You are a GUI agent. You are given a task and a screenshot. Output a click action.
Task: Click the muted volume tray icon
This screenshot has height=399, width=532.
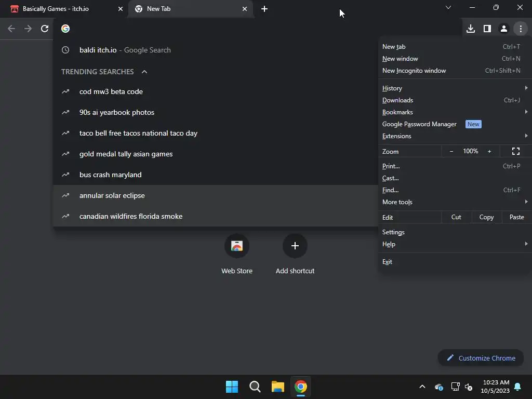pyautogui.click(x=469, y=387)
